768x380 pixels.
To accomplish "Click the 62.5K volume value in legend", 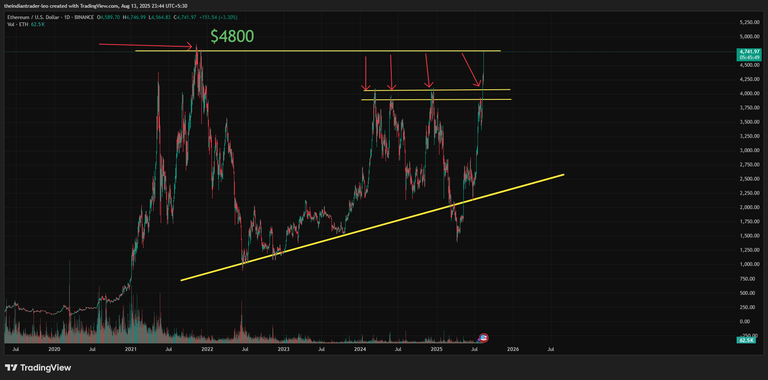I will [x=38, y=24].
